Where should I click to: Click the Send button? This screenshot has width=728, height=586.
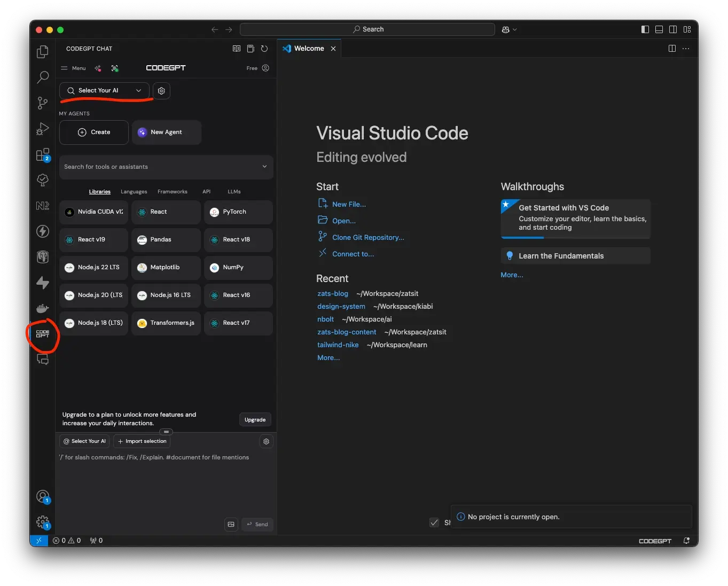tap(257, 524)
